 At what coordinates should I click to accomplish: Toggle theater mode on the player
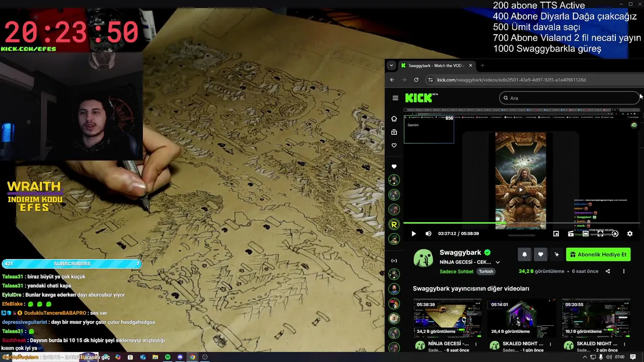click(585, 233)
